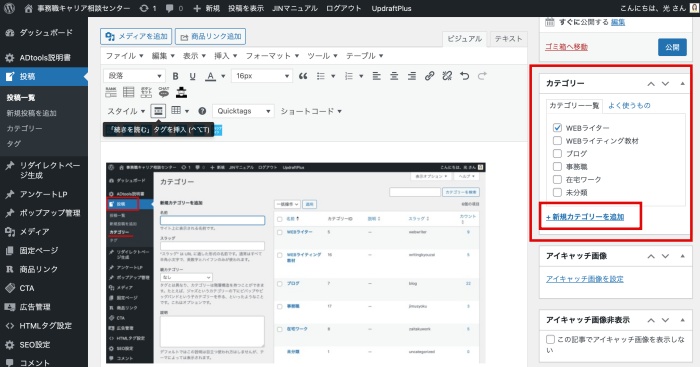Image resolution: width=700 pixels, height=367 pixels.
Task: Insert a bulleted list
Action: point(321,76)
